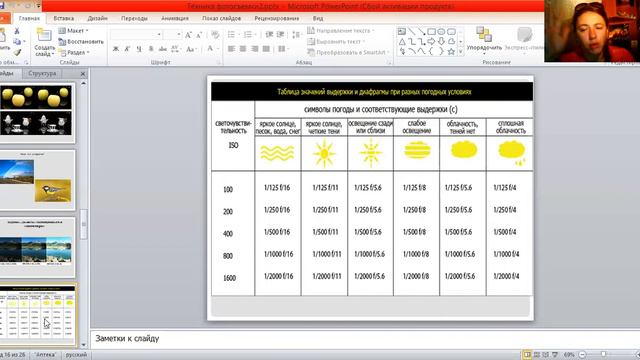This screenshot has width=640, height=360.
Task: Close the slides pane with X
Action: point(83,74)
